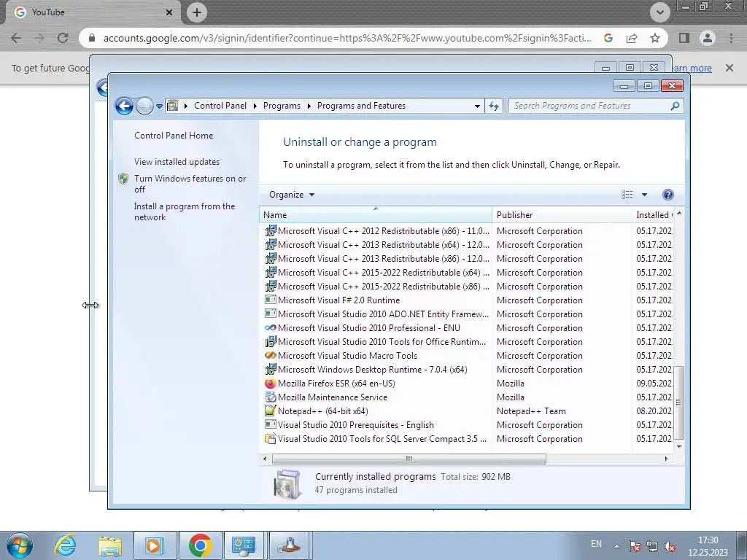Click the refresh button next to address bar
This screenshot has height=560, width=747.
(494, 106)
